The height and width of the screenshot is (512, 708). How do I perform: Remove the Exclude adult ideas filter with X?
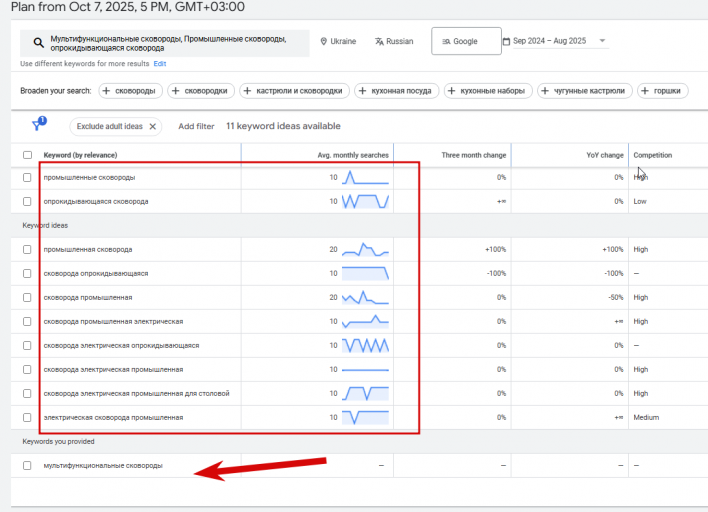tap(153, 126)
